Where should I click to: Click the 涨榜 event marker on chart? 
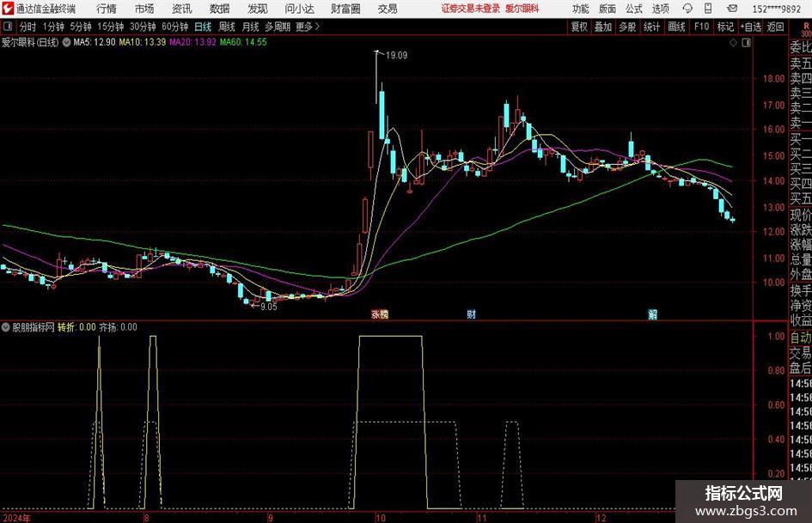380,314
